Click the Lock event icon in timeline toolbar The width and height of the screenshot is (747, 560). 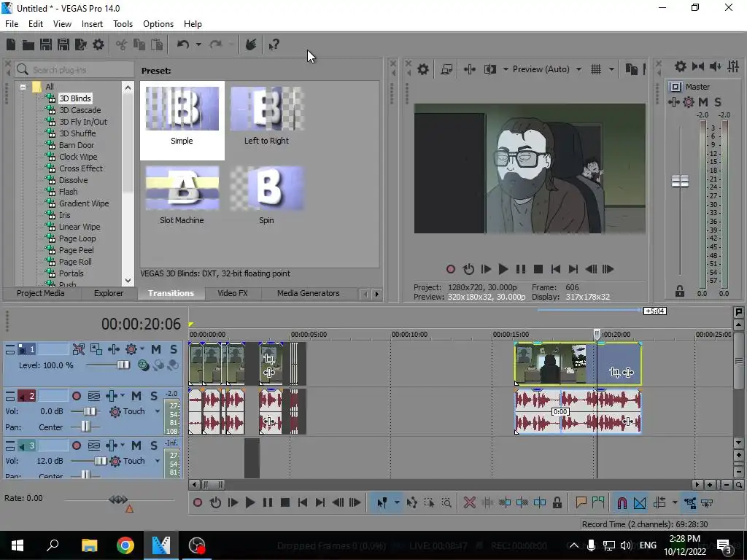click(557, 502)
